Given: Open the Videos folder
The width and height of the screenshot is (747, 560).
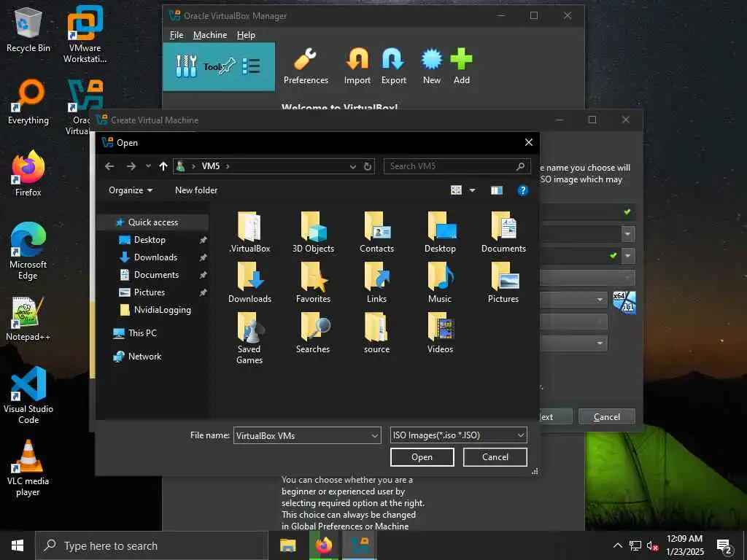Looking at the screenshot, I should (x=440, y=332).
